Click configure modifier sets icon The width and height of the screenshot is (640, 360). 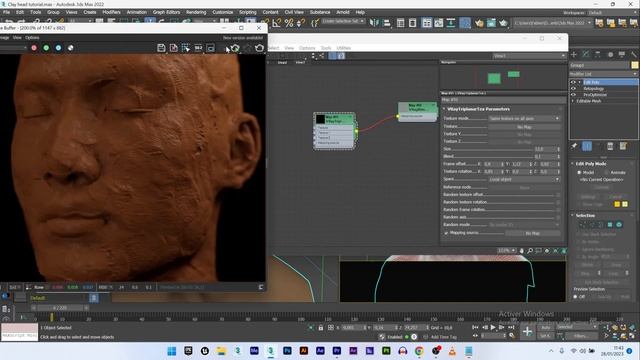(x=623, y=146)
